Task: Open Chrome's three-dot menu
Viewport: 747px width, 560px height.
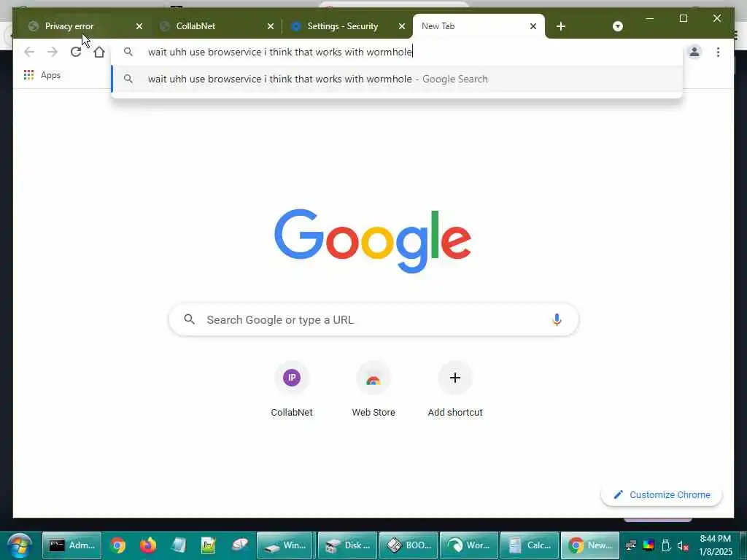Action: pos(718,52)
